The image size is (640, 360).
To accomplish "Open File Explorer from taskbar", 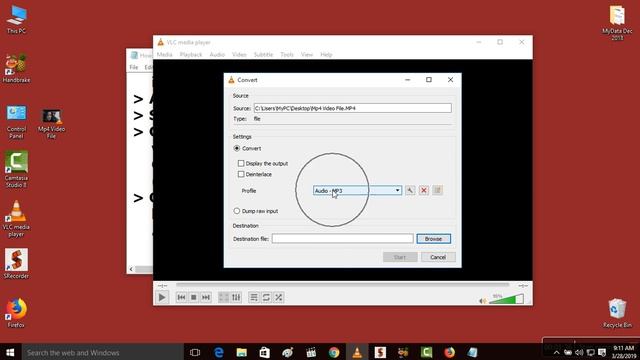I will [242, 352].
